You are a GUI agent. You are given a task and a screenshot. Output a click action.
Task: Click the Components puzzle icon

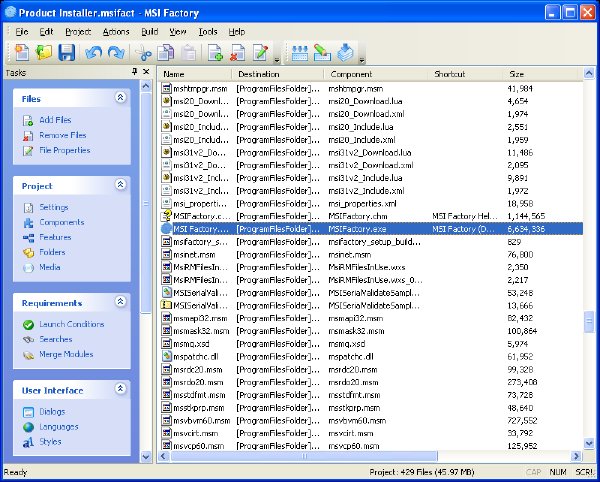point(28,223)
